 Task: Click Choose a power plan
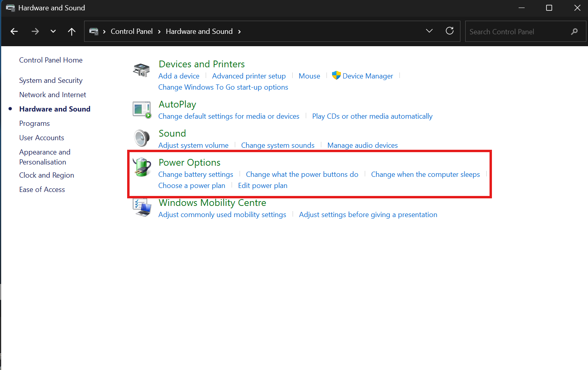(192, 186)
